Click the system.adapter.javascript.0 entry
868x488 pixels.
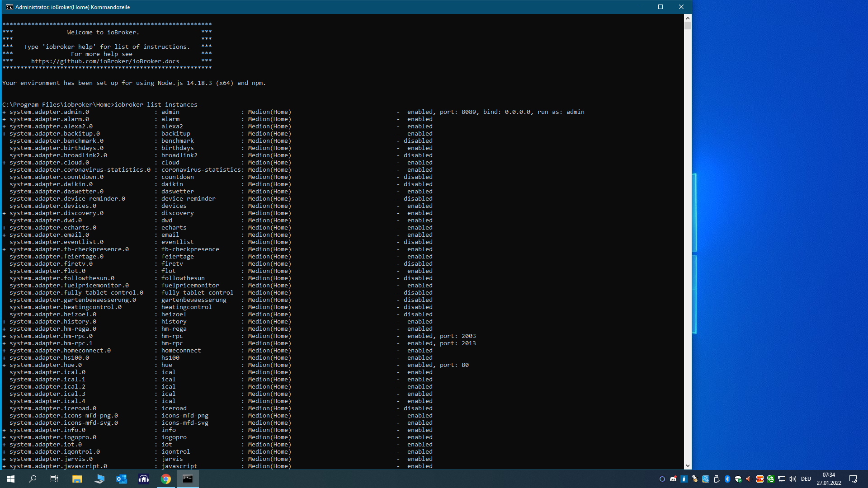(58, 466)
